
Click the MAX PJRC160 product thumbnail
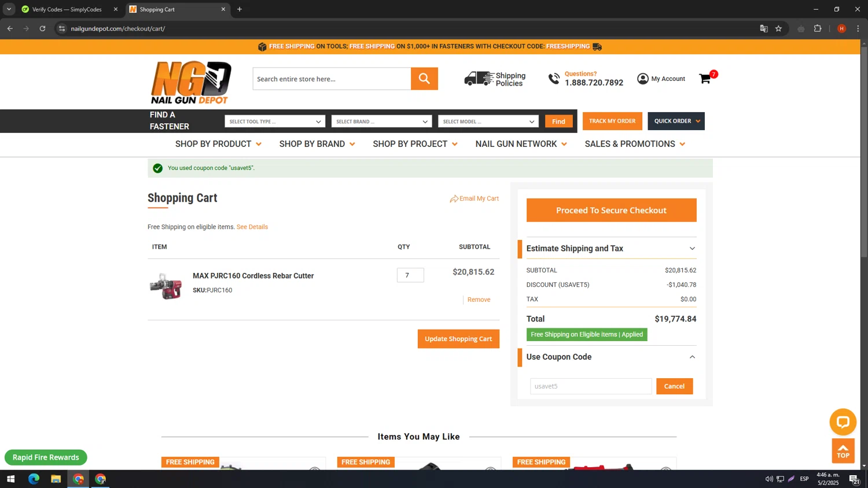point(166,286)
